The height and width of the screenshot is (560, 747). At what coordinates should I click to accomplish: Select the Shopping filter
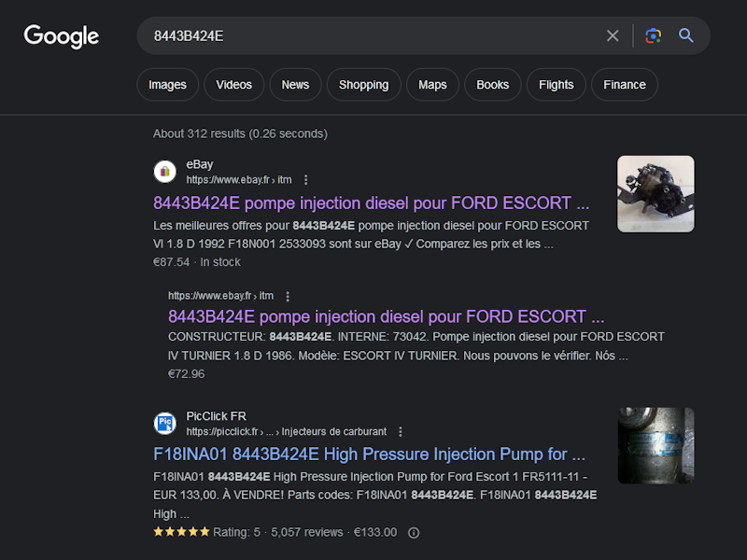point(364,85)
